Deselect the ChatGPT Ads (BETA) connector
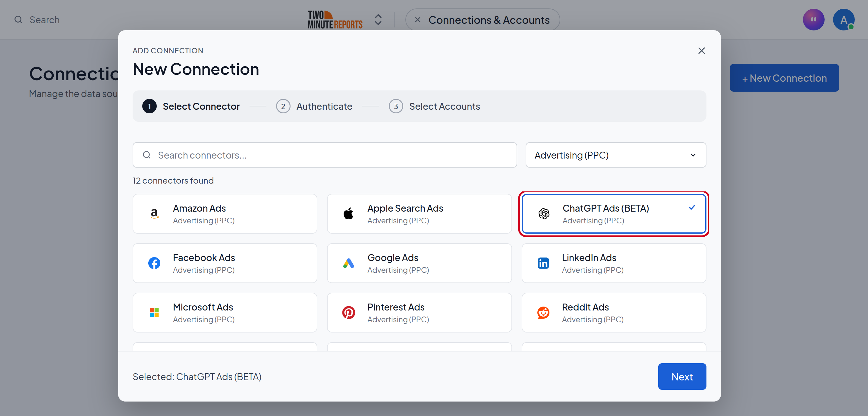868x416 pixels. click(x=614, y=213)
